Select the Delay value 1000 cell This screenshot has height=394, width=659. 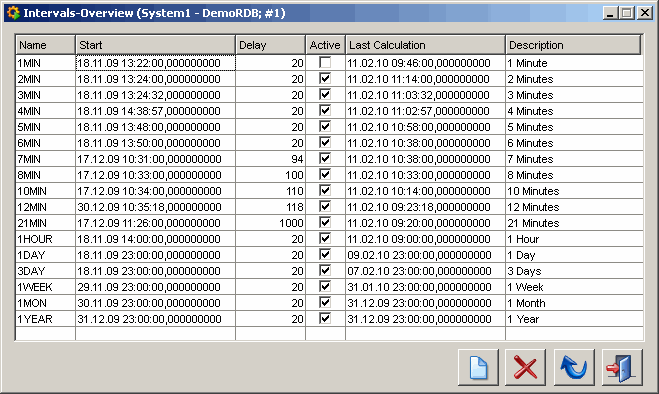click(270, 223)
